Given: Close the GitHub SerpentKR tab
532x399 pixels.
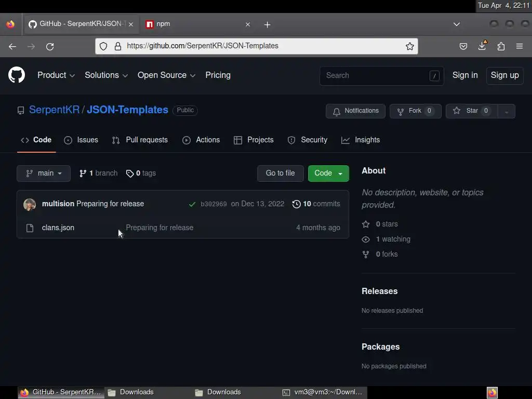Looking at the screenshot, I should click(131, 24).
